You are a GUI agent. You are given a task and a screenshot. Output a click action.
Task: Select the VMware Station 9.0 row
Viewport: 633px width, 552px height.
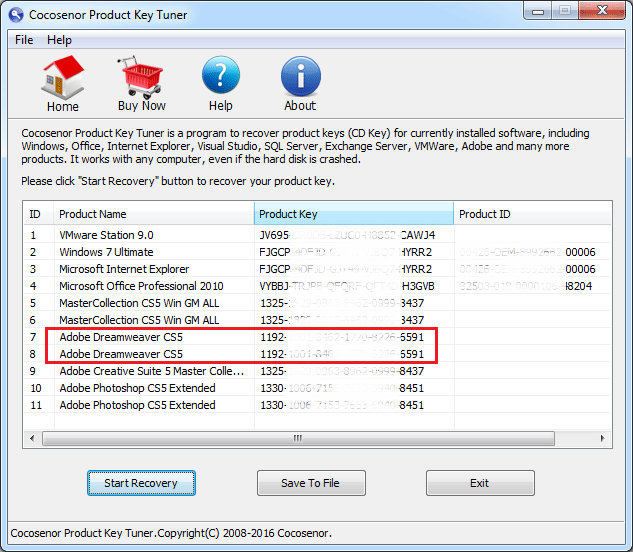[x=317, y=235]
